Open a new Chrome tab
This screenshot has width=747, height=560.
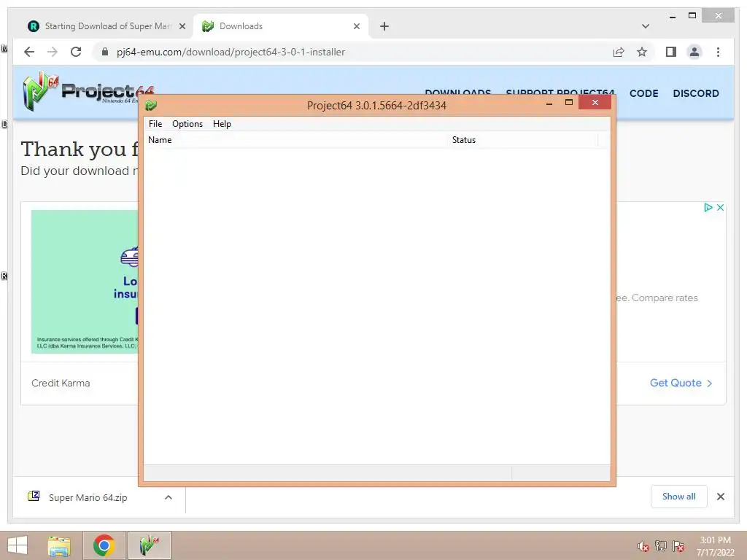(x=384, y=26)
